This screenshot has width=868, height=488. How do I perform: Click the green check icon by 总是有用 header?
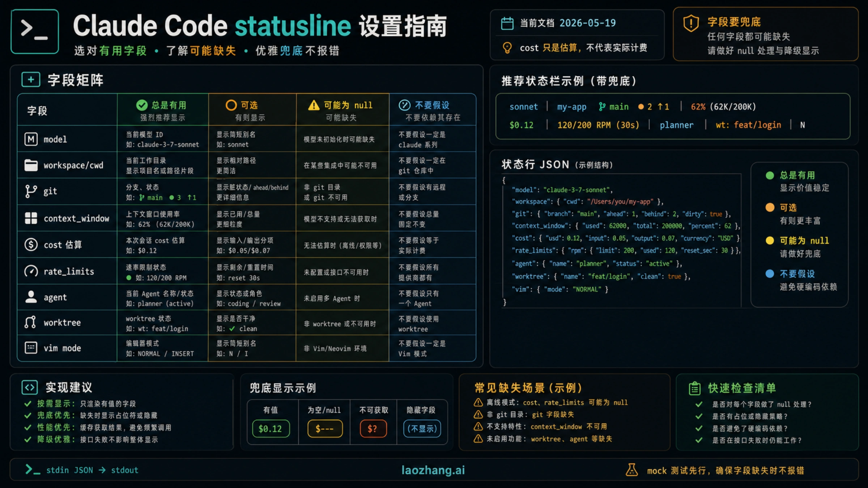tap(142, 105)
